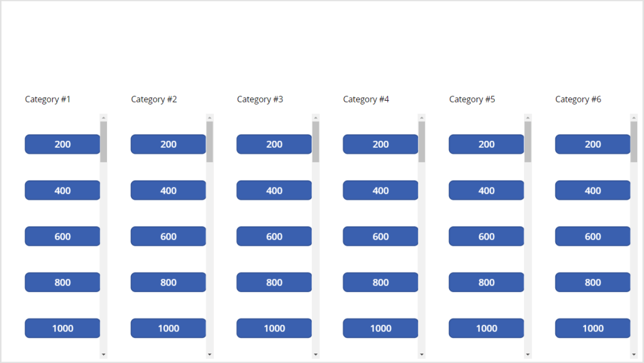Select the 400 button in Category #2

coord(168,190)
